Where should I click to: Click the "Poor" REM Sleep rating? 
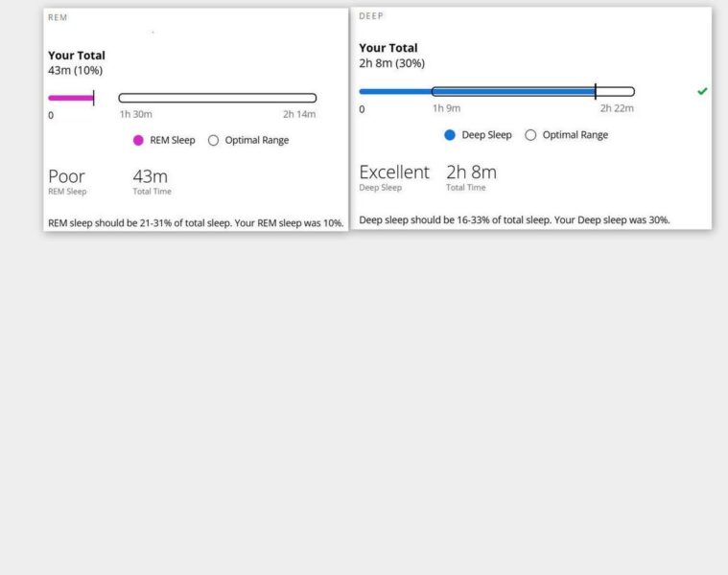pos(66,176)
